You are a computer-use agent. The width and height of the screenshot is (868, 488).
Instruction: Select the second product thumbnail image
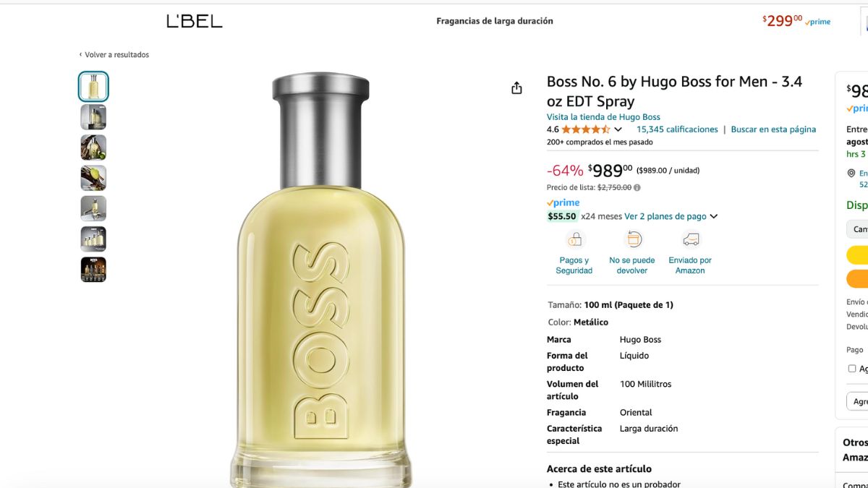93,117
